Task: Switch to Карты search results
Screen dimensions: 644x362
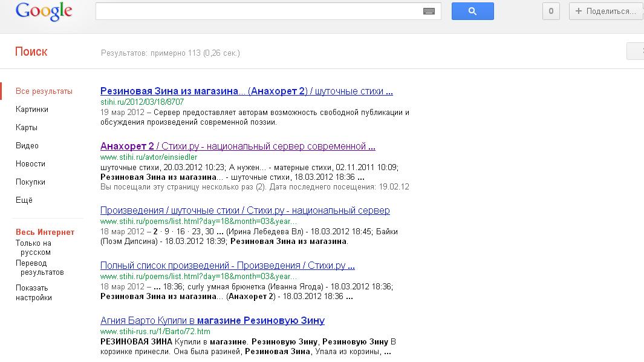Action: (x=27, y=128)
